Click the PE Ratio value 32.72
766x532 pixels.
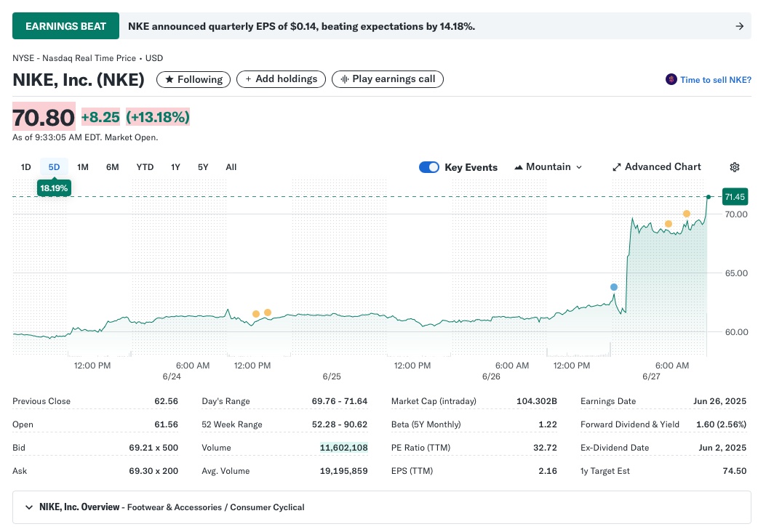[545, 448]
